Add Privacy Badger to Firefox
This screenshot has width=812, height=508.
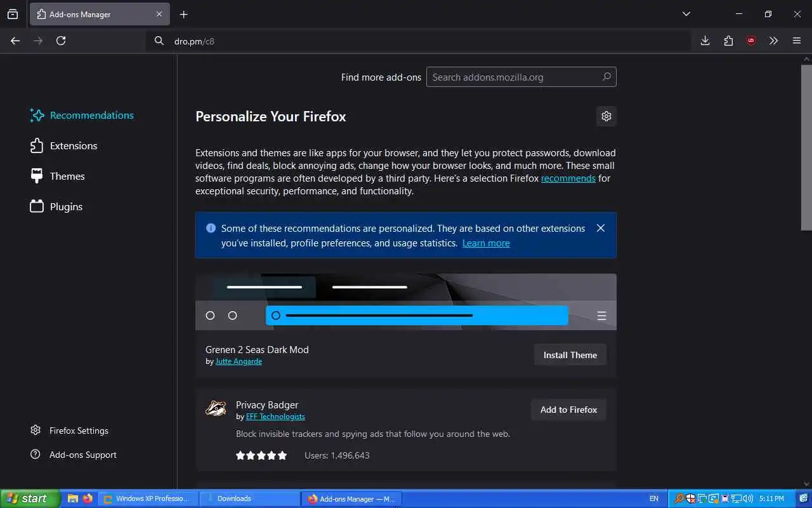tap(568, 410)
